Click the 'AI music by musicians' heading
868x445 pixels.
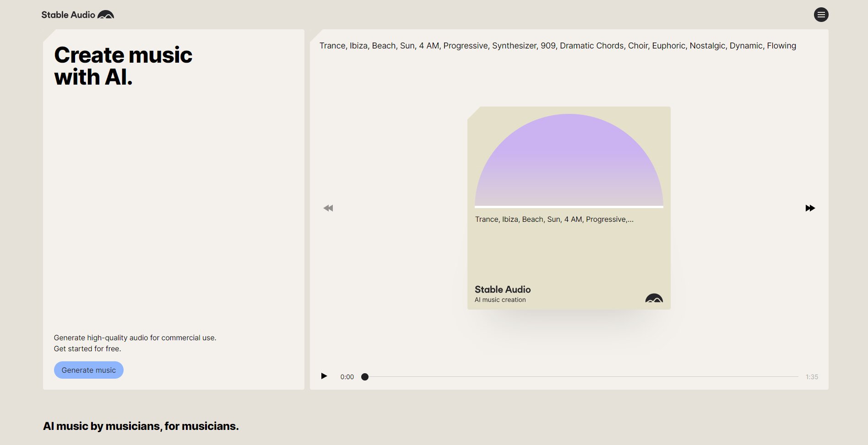tap(141, 426)
